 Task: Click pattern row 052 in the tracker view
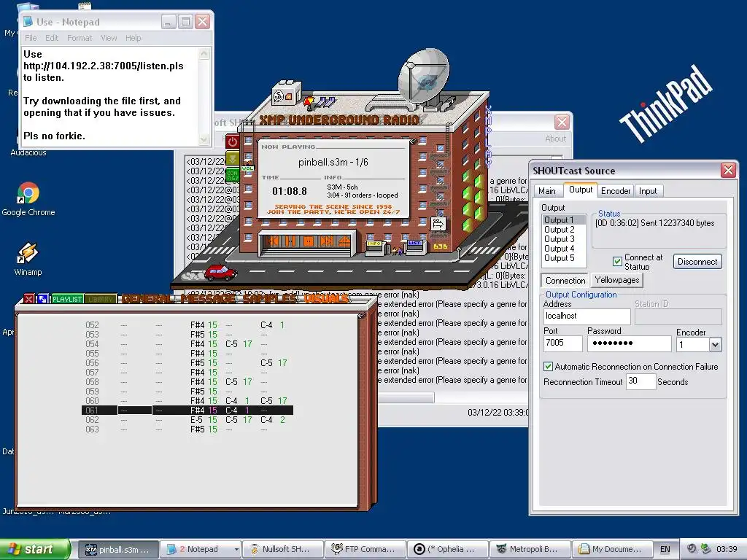coord(185,324)
